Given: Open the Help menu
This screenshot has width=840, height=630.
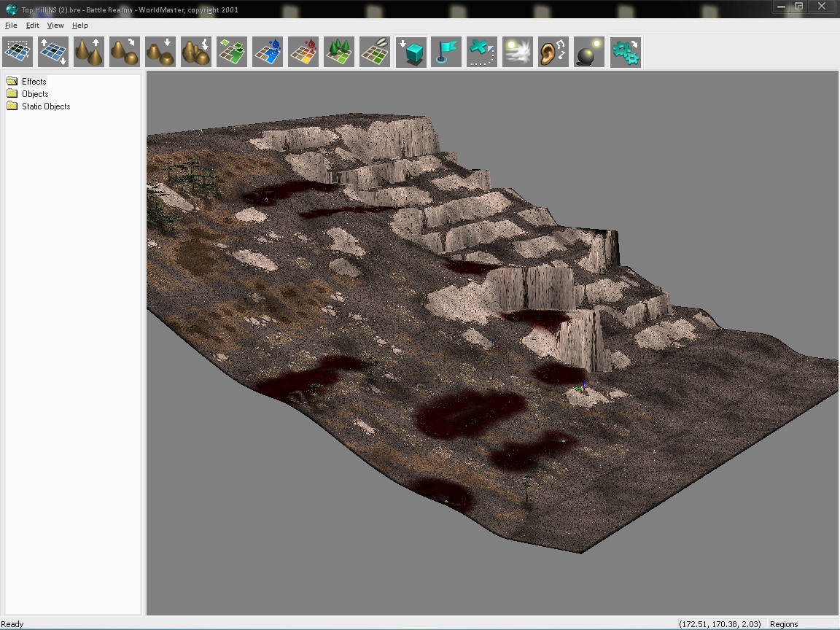Looking at the screenshot, I should 79,26.
